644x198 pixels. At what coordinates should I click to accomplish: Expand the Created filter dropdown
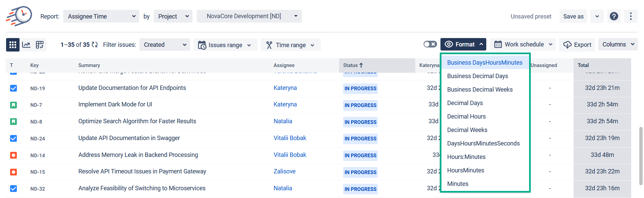pyautogui.click(x=164, y=45)
